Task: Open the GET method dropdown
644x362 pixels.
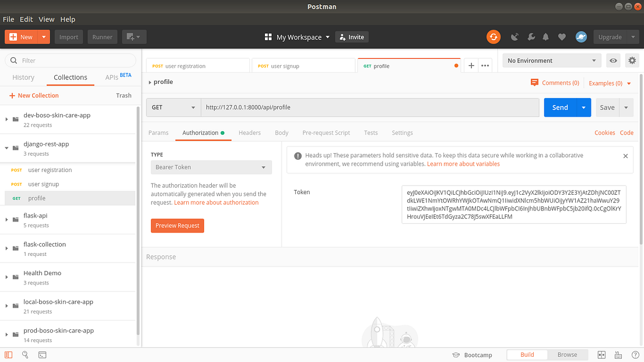Action: (173, 107)
